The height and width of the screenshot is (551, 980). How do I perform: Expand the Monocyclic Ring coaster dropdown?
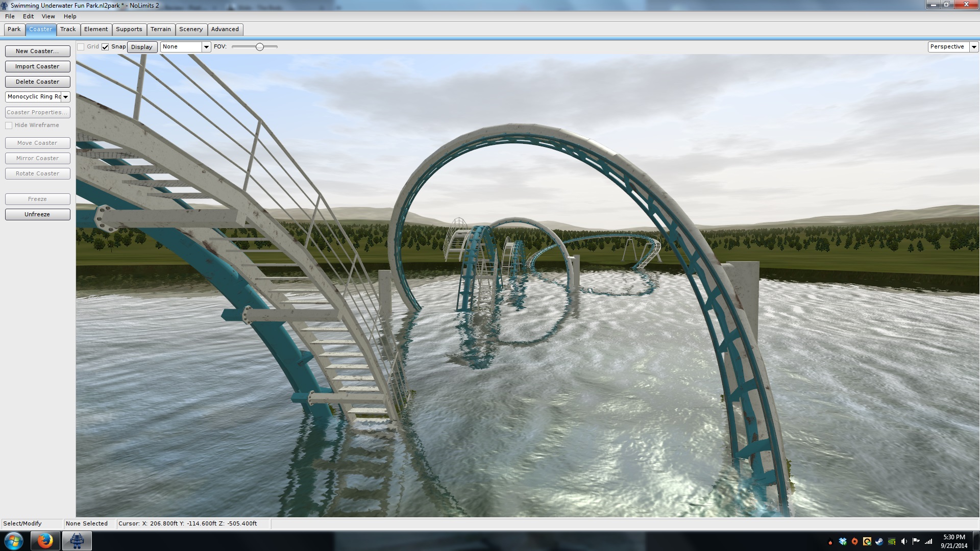click(65, 97)
